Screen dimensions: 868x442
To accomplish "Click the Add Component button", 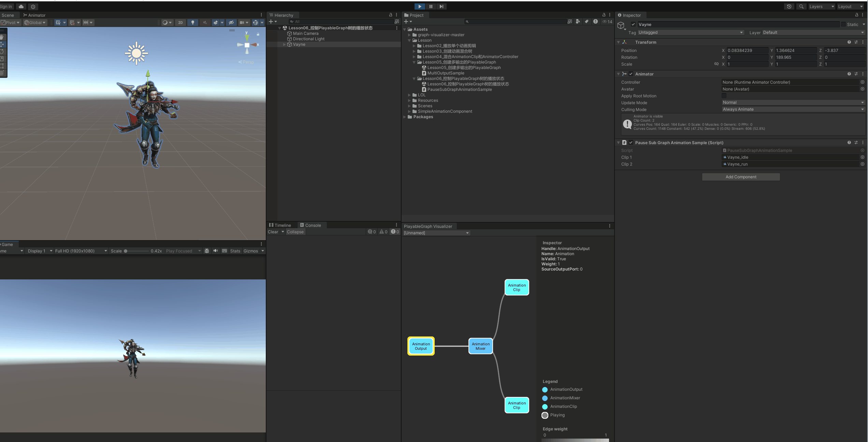I will click(741, 177).
